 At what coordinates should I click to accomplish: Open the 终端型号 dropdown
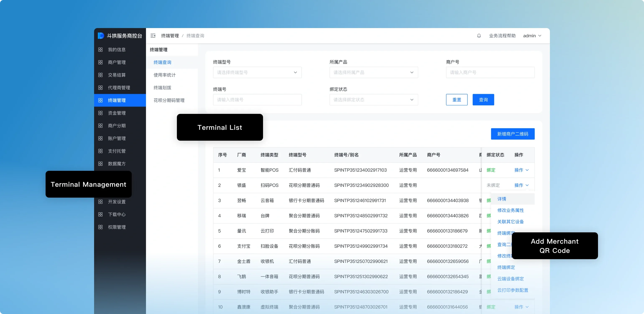257,73
